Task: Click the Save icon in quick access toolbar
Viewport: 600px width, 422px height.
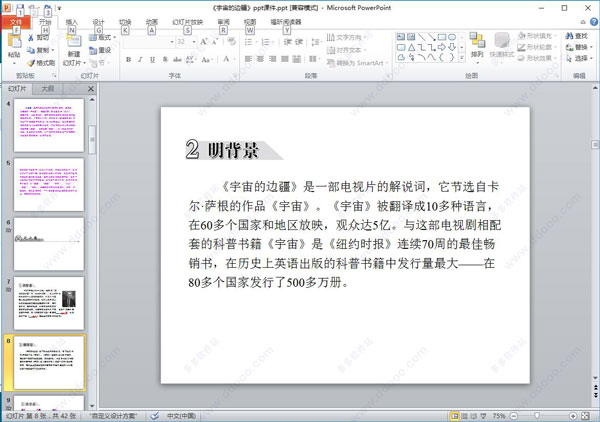Action: coord(20,7)
